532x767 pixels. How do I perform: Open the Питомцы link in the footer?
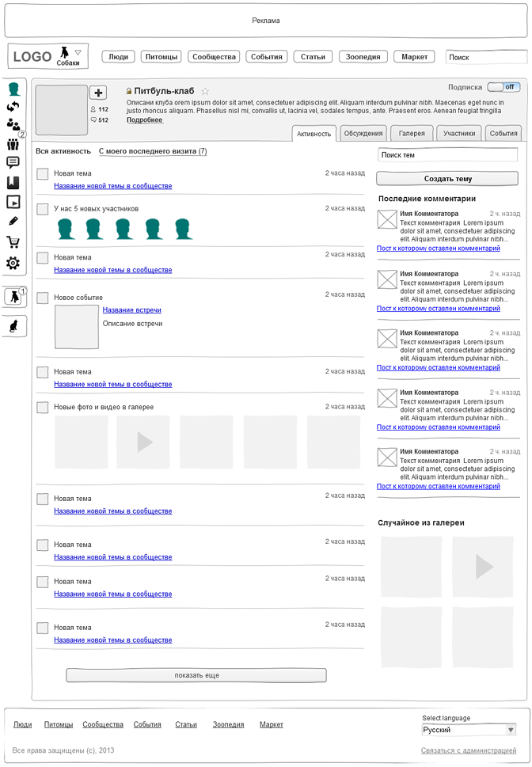pos(59,724)
